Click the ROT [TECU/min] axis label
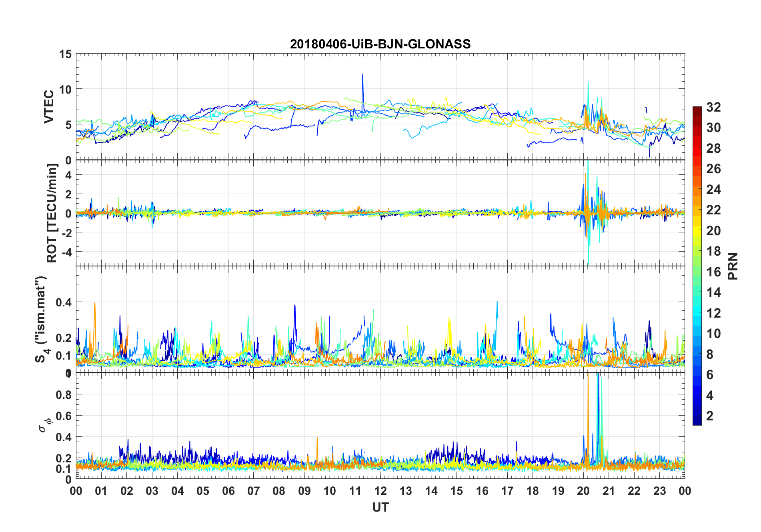Screen dimensions: 761x532 click(52, 213)
